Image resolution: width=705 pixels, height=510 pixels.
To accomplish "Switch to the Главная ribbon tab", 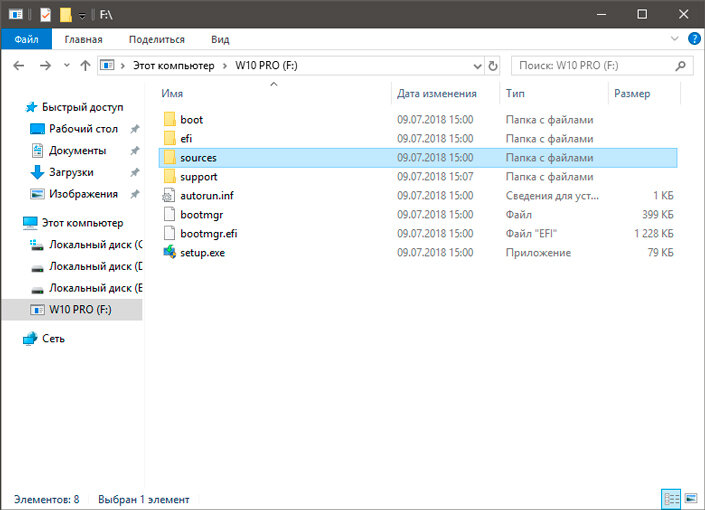I will tap(83, 39).
